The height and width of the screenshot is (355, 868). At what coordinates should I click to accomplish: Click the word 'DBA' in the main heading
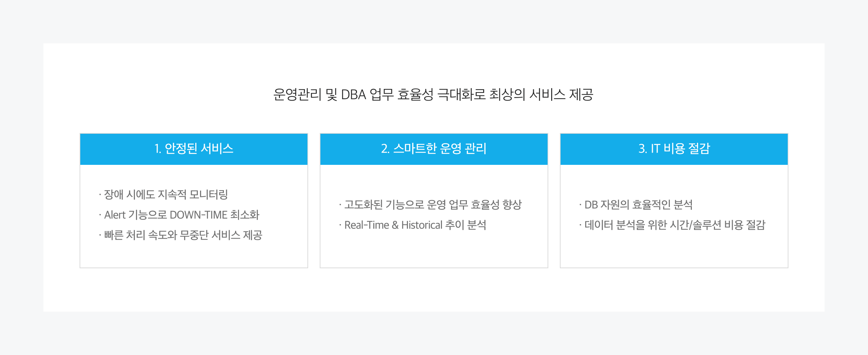(353, 95)
